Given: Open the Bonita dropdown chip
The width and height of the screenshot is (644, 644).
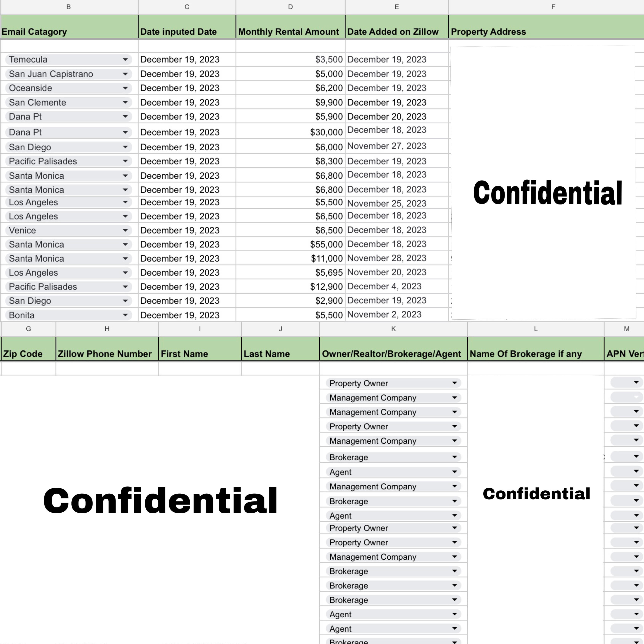Looking at the screenshot, I should tap(125, 315).
